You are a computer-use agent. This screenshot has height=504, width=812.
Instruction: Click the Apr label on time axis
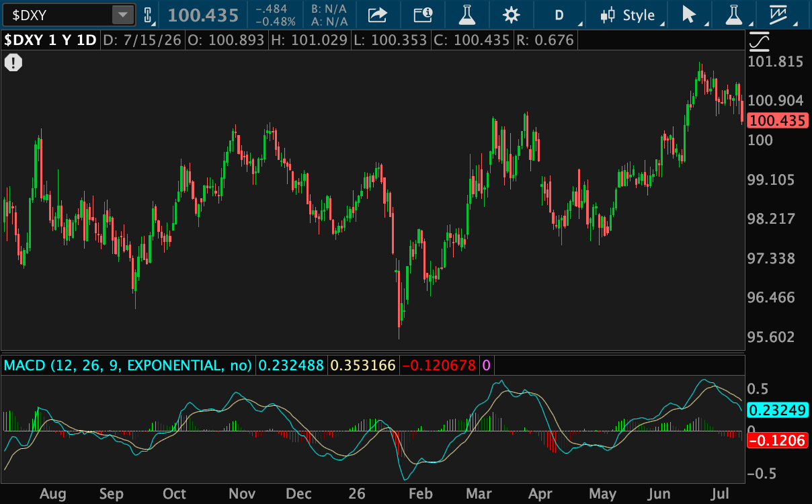click(x=540, y=494)
